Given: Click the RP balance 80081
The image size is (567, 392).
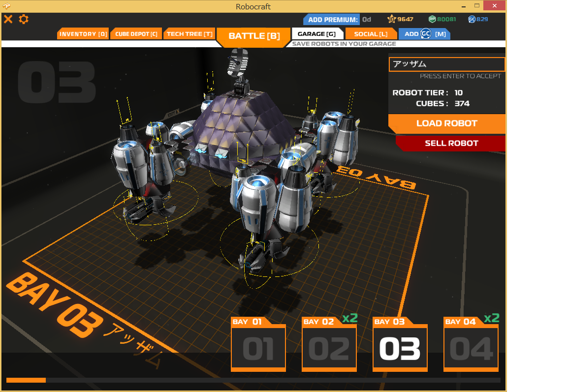Looking at the screenshot, I should [446, 19].
